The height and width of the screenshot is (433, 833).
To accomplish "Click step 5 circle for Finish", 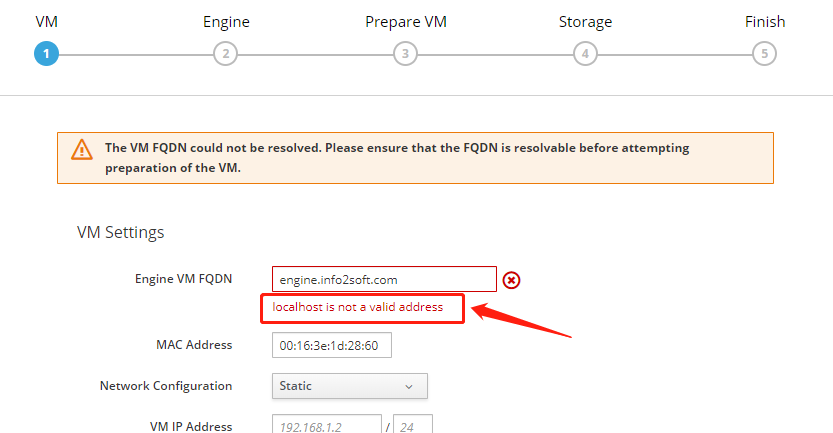I will click(765, 54).
